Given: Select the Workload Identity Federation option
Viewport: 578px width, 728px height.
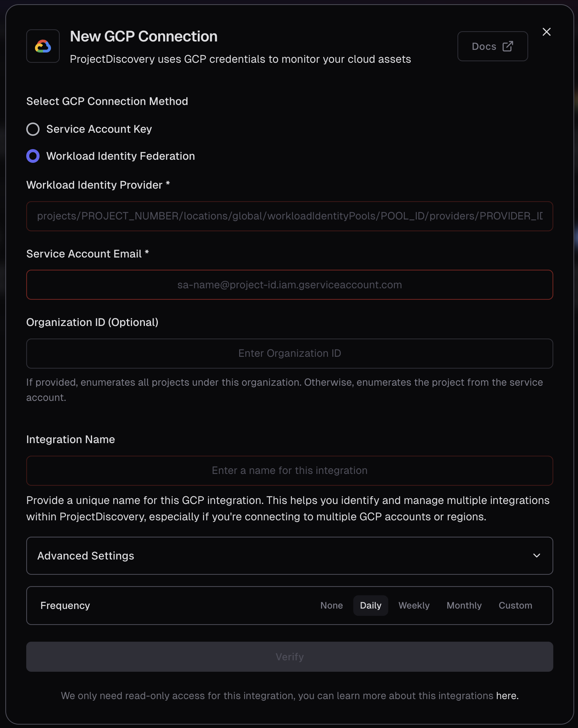Looking at the screenshot, I should point(33,156).
